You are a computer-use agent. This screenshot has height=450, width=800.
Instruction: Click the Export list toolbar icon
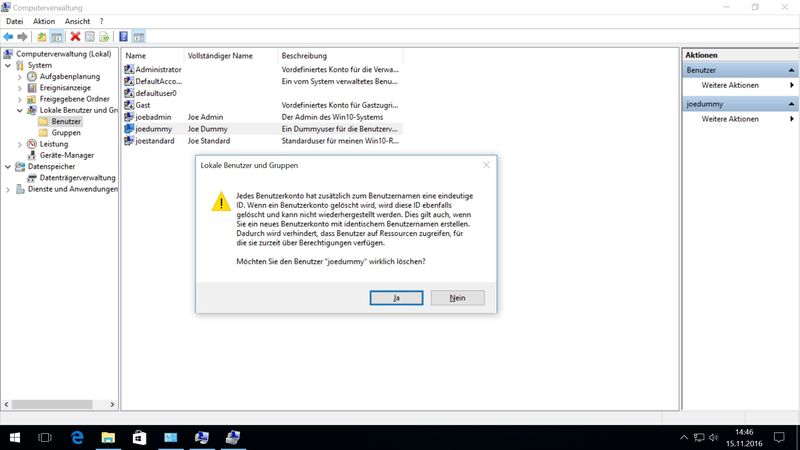pyautogui.click(x=104, y=37)
